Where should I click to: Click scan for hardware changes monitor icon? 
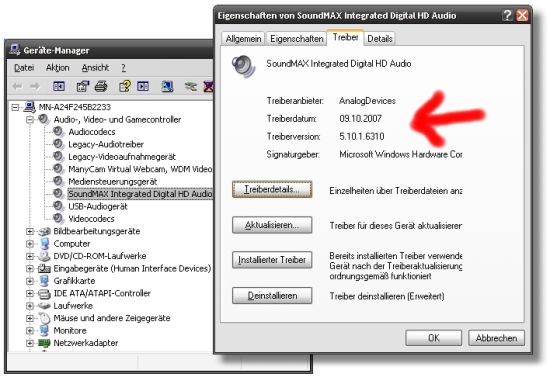point(167,86)
